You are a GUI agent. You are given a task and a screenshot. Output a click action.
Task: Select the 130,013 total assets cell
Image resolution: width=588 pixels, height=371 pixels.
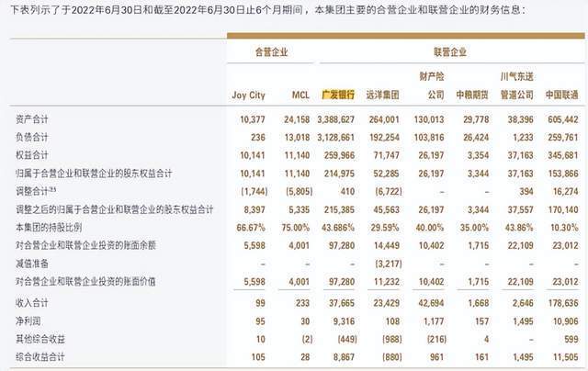click(429, 119)
